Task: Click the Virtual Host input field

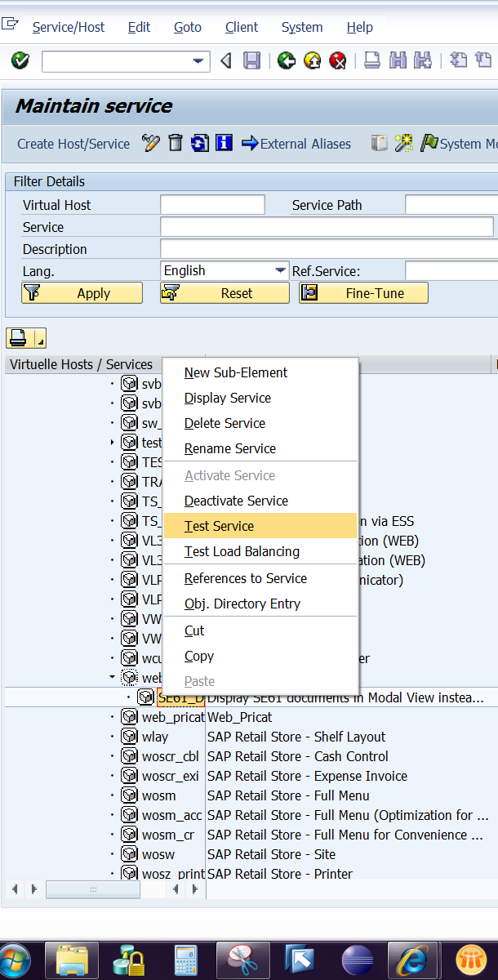Action: coord(212,204)
